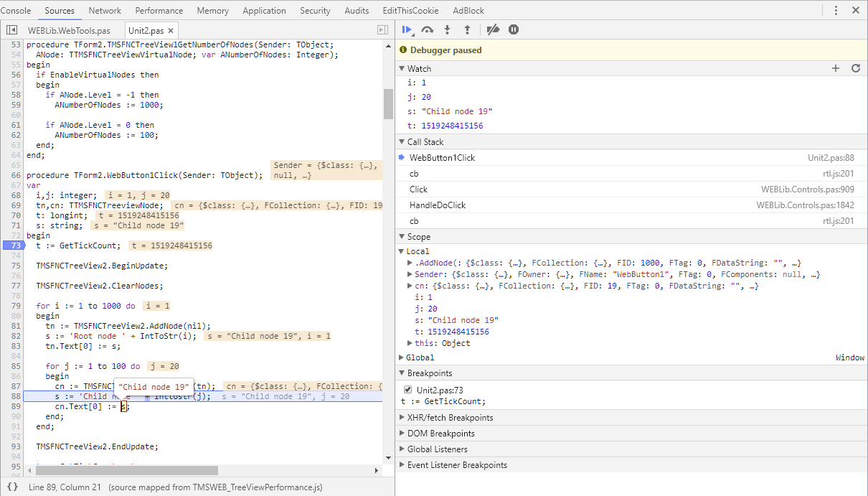The height and width of the screenshot is (496, 868).
Task: Toggle pause on exceptions
Action: tap(514, 29)
